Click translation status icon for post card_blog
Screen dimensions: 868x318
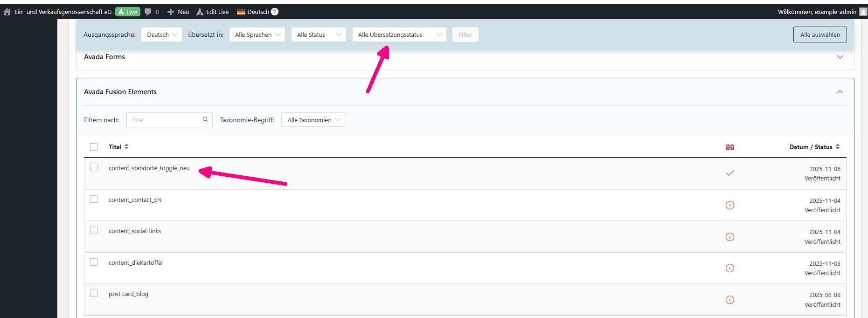730,300
